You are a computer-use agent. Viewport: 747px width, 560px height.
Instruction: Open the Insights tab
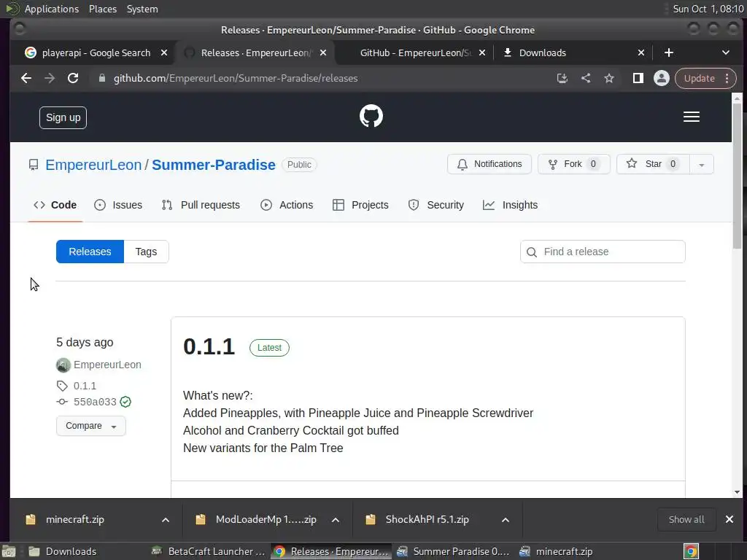point(510,205)
